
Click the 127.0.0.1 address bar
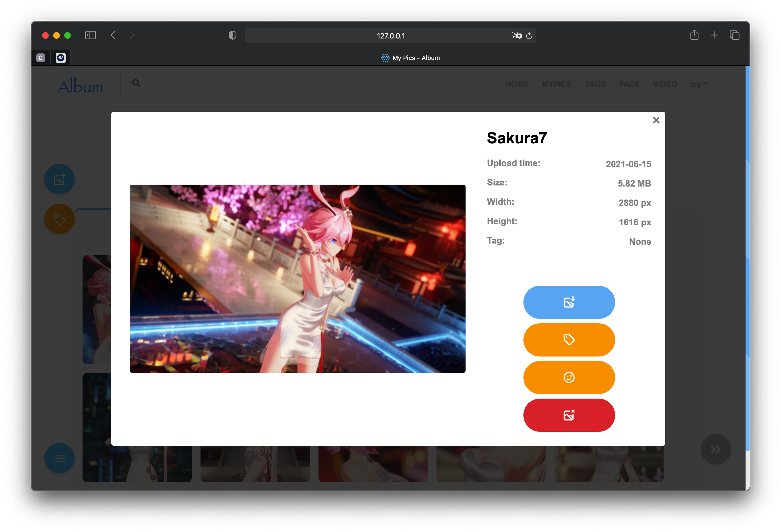(x=390, y=36)
